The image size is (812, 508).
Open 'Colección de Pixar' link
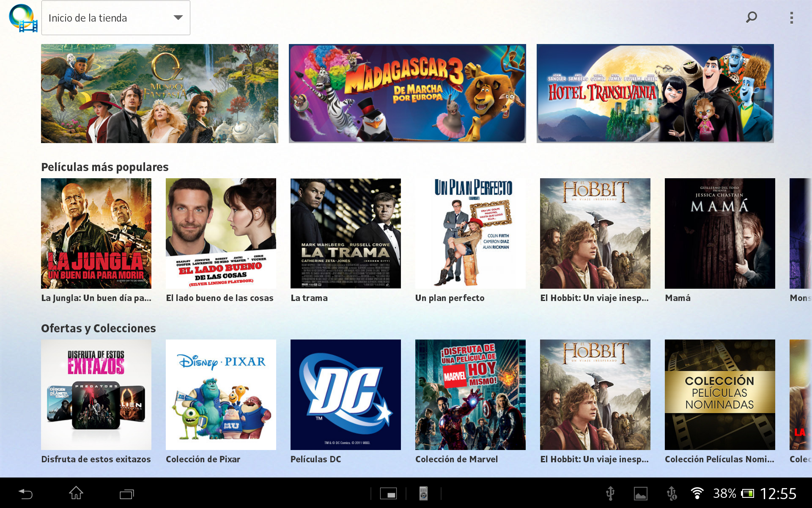[x=203, y=459]
